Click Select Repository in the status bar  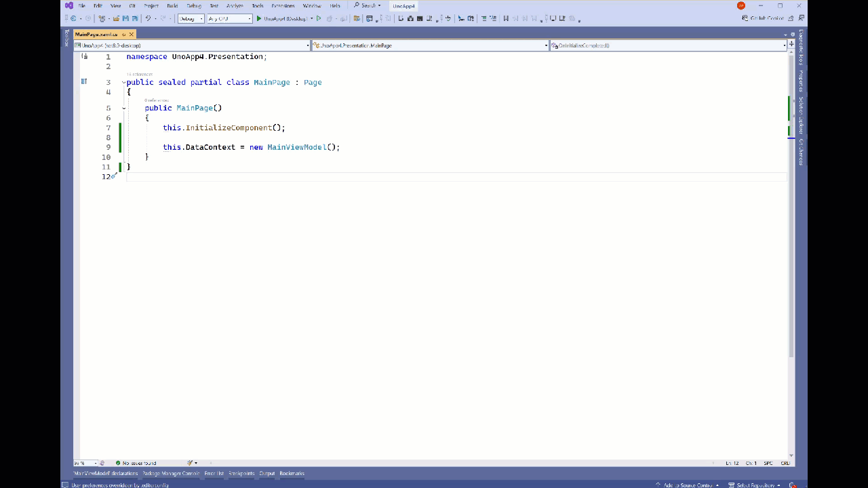[x=756, y=485]
